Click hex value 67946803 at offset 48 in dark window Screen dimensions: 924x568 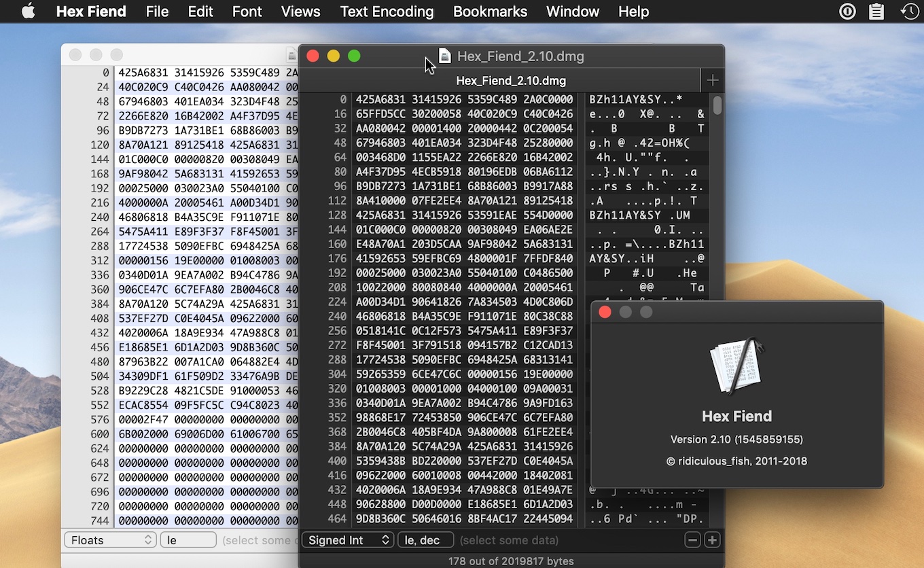pos(381,143)
